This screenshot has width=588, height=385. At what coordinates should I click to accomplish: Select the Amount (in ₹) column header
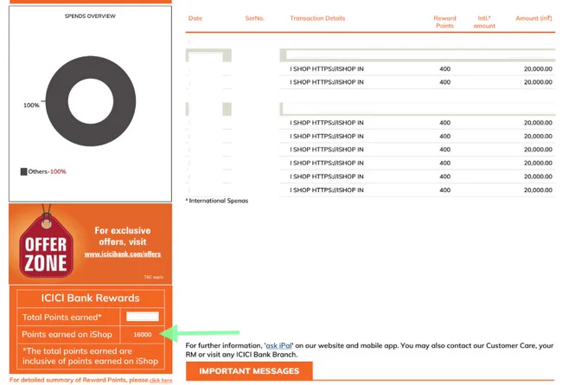click(x=534, y=18)
